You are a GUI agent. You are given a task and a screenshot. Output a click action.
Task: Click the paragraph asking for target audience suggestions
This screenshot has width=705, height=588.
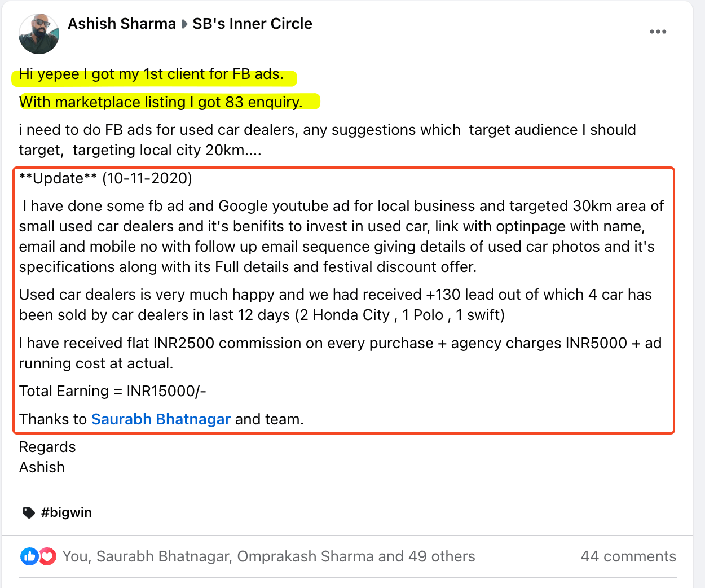click(327, 140)
